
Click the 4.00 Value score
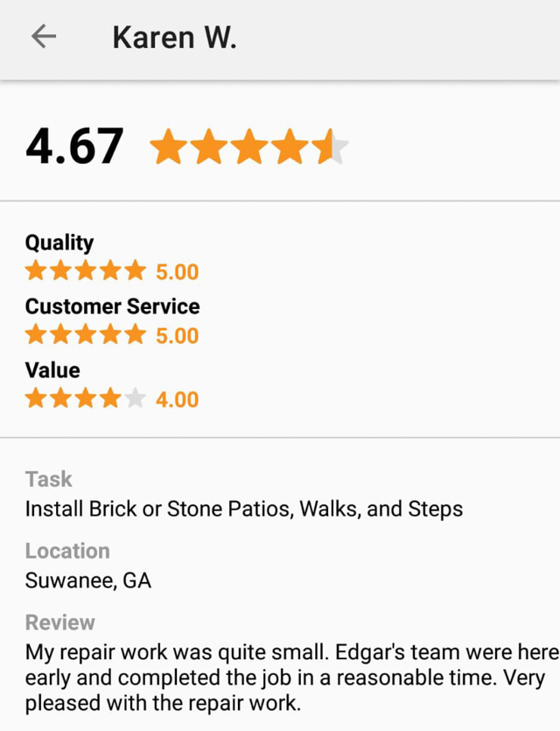click(x=177, y=399)
